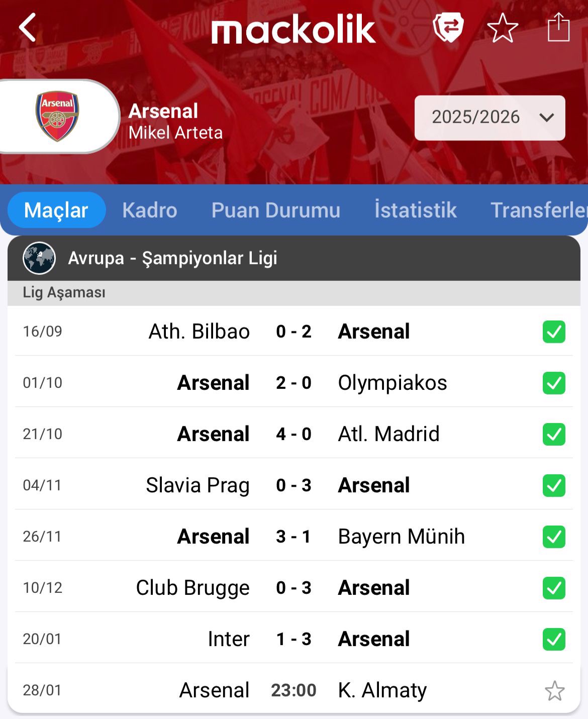Tap the back arrow icon
Screen dimensions: 588x719
point(28,28)
